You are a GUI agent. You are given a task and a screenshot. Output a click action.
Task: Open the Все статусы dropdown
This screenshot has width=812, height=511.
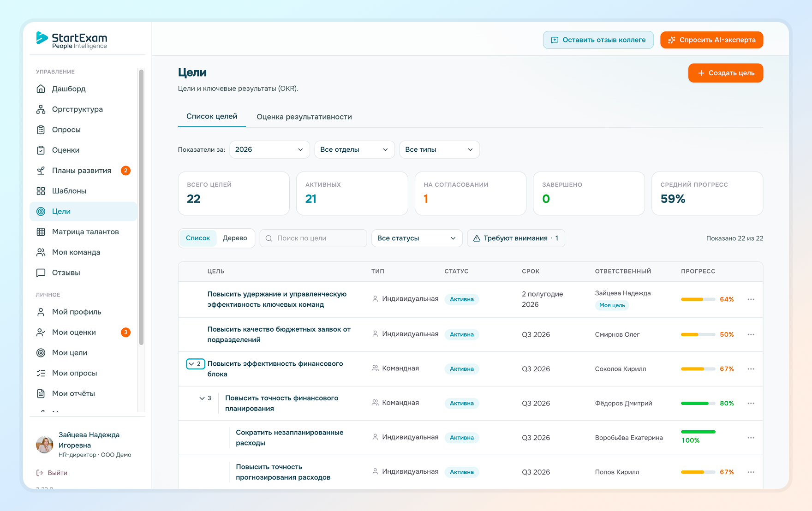click(417, 238)
